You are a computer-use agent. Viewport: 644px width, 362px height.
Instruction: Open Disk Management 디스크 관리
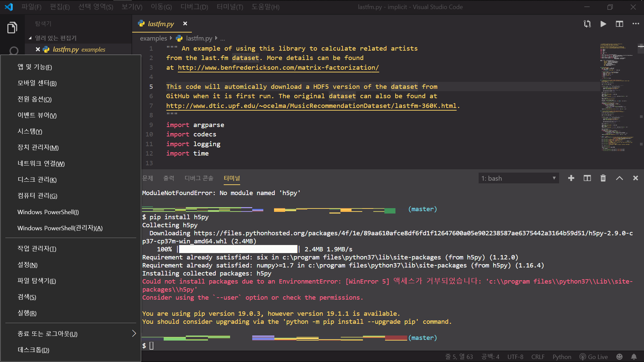[x=71, y=180]
